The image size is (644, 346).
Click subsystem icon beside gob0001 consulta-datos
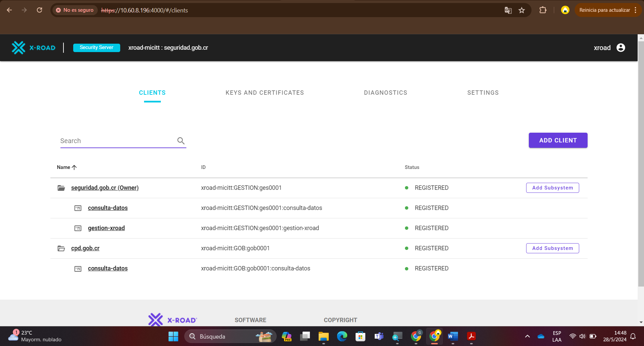pos(78,269)
